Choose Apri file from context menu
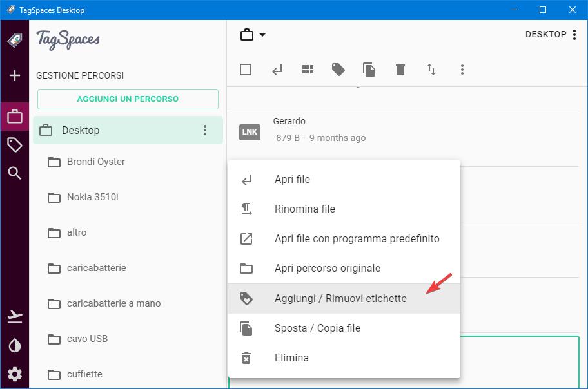Image resolution: width=588 pixels, height=389 pixels. point(344,180)
